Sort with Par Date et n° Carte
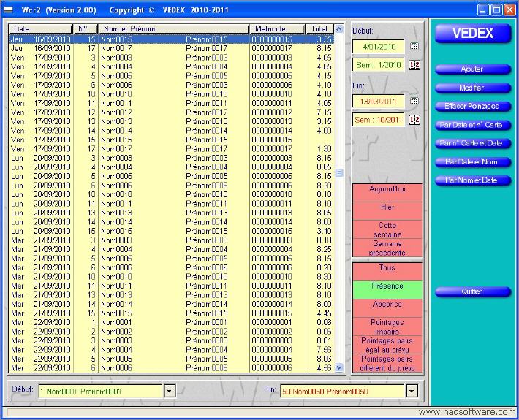The height and width of the screenshot is (420, 519). click(x=473, y=125)
